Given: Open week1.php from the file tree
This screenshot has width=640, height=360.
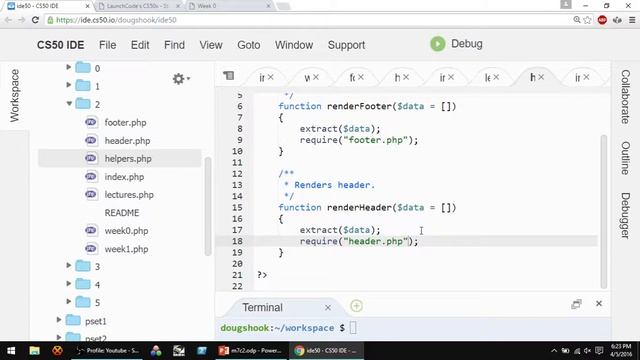Looking at the screenshot, I should point(126,249).
